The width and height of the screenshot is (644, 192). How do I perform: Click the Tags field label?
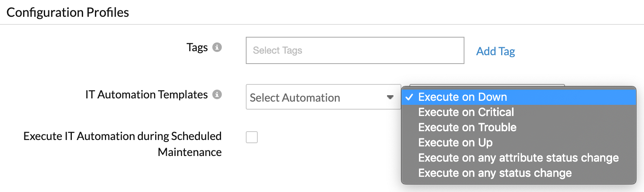click(x=197, y=47)
